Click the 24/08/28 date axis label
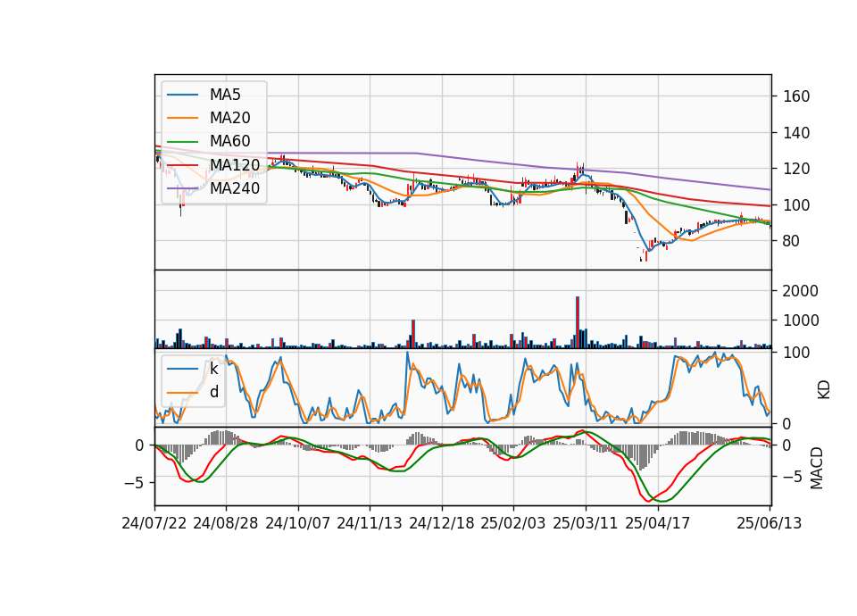 click(x=226, y=523)
